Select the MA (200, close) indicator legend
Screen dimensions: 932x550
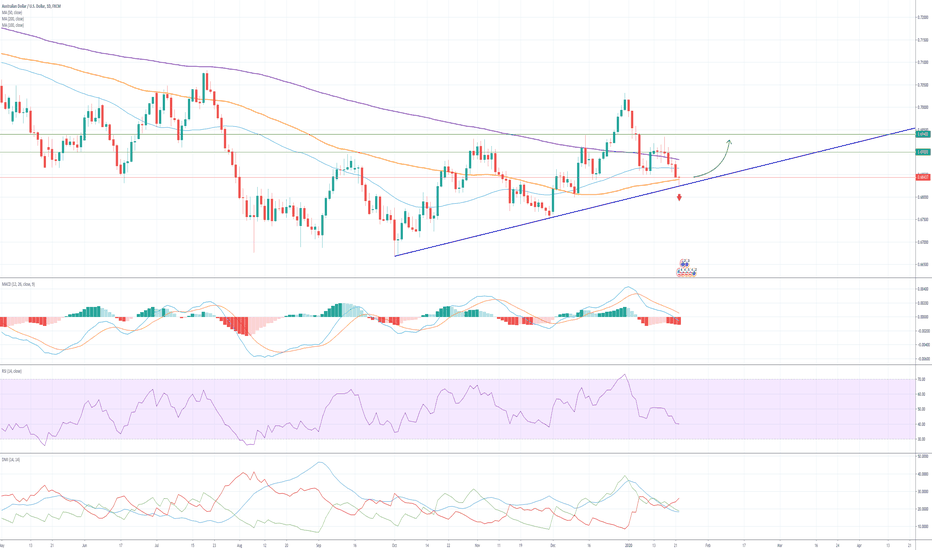pos(14,17)
